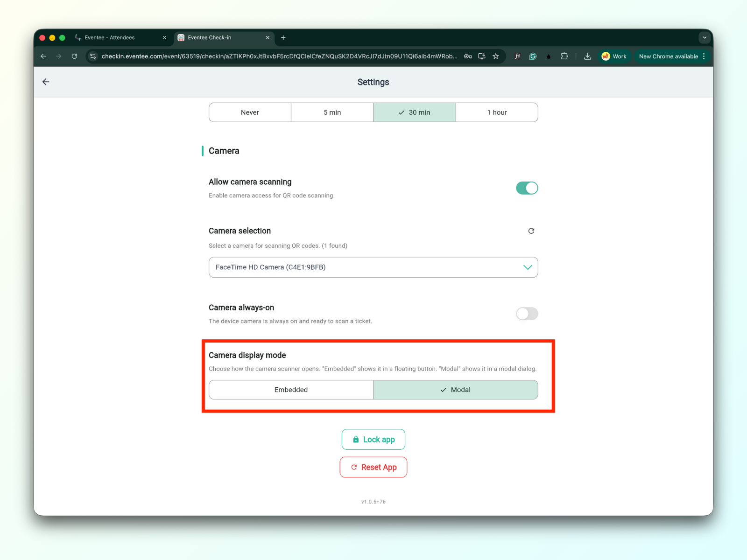The height and width of the screenshot is (560, 747).
Task: Disable Allow camera scanning toggle
Action: (x=527, y=188)
